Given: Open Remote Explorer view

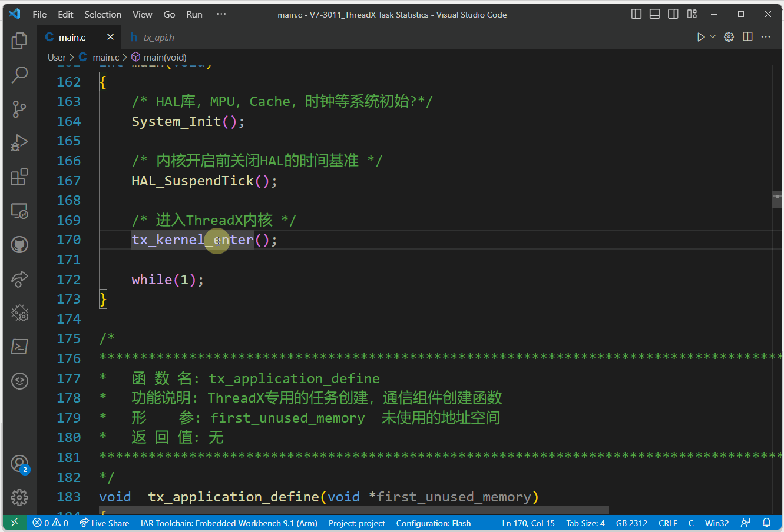Looking at the screenshot, I should pos(19,211).
